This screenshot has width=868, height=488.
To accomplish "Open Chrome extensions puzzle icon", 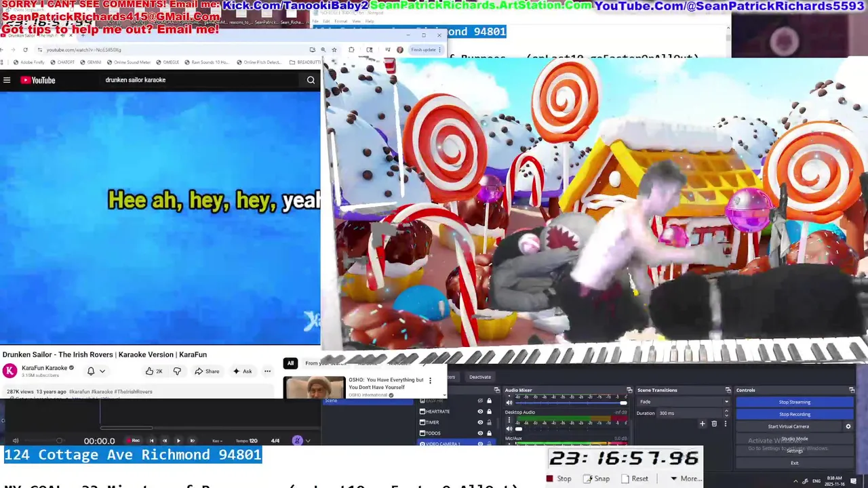I will [351, 49].
